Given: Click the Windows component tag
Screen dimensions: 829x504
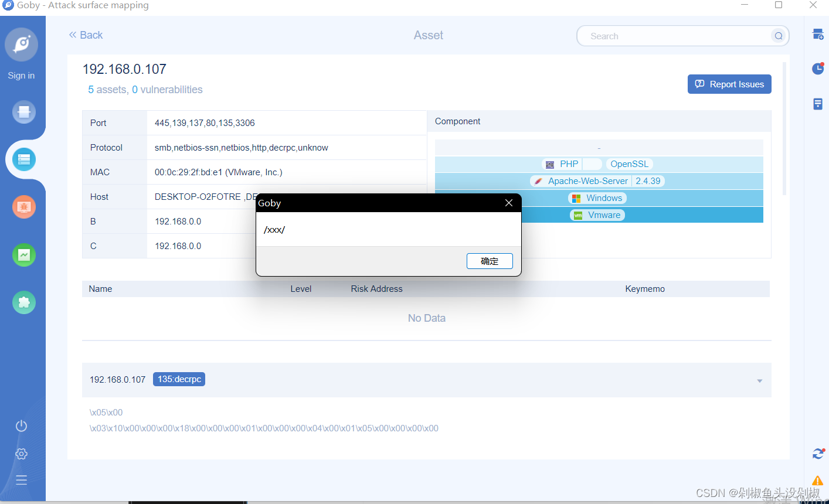Looking at the screenshot, I should click(597, 198).
